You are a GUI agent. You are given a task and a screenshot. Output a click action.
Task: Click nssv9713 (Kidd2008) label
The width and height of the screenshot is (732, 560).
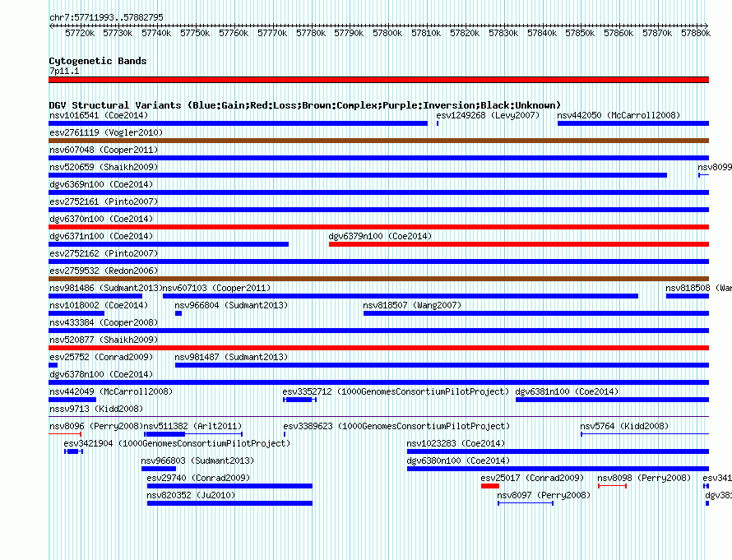click(96, 409)
